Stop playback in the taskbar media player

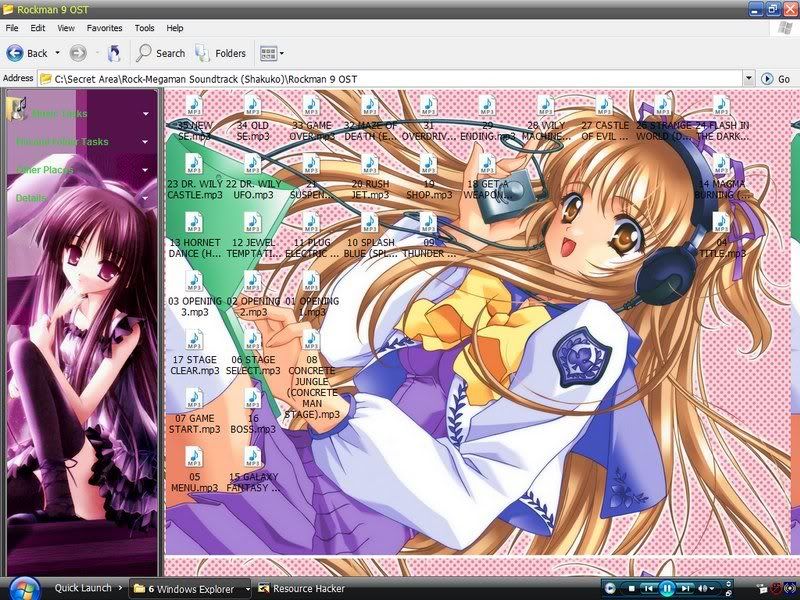click(x=632, y=589)
